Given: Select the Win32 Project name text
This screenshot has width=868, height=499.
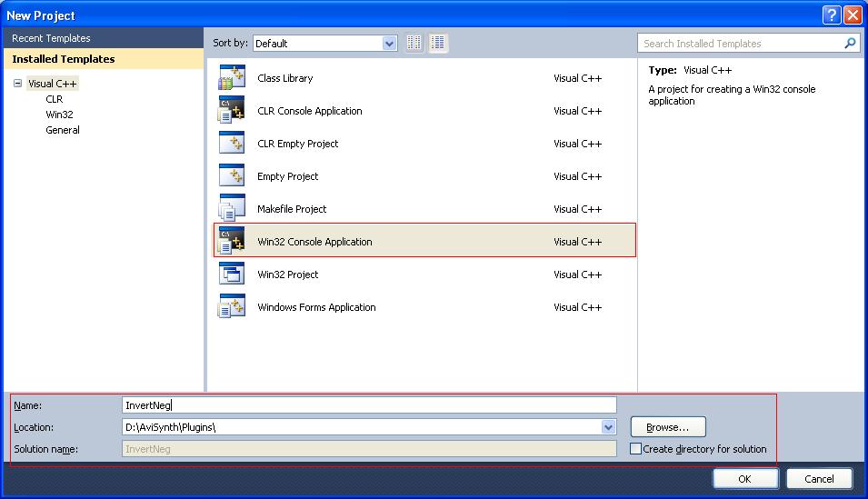Looking at the screenshot, I should point(288,274).
